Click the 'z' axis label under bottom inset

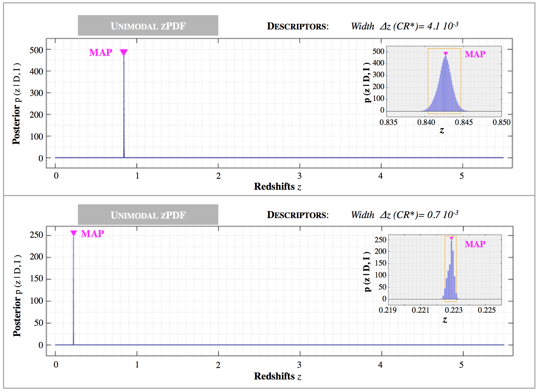tap(445, 320)
